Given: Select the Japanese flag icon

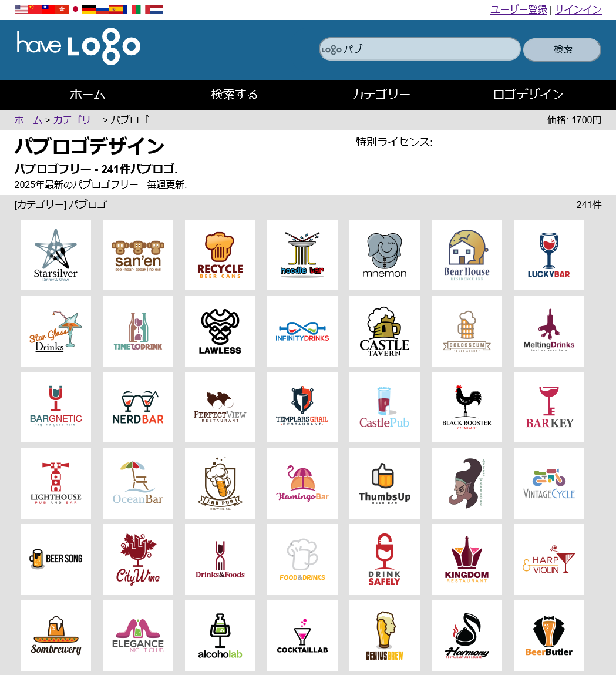Looking at the screenshot, I should 75,9.
